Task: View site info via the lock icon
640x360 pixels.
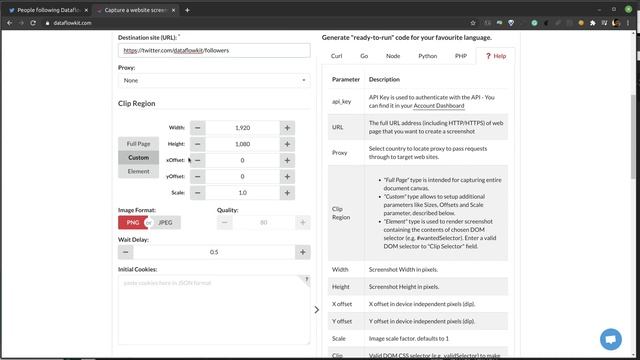Action: coord(47,23)
